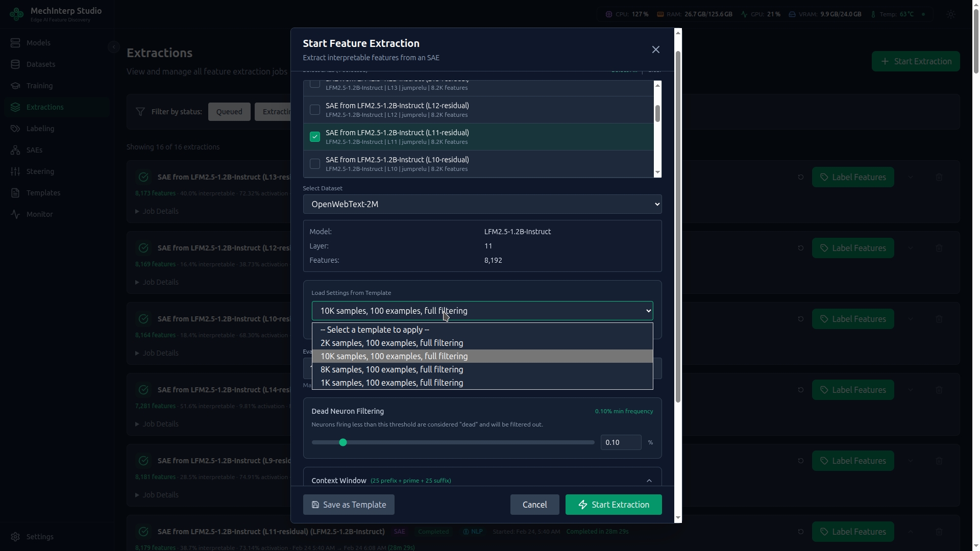Expand Job Details for L14-residual extraction

[x=157, y=424]
